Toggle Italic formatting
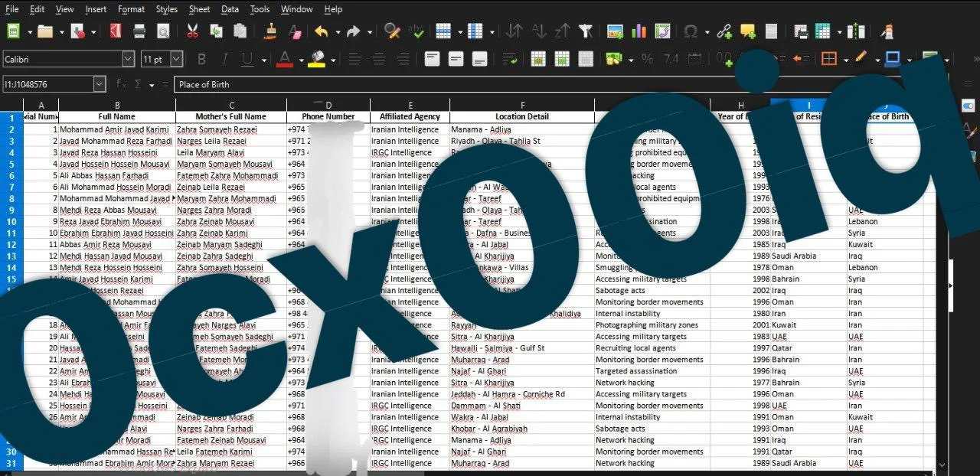The height and width of the screenshot is (476, 980). tap(225, 59)
